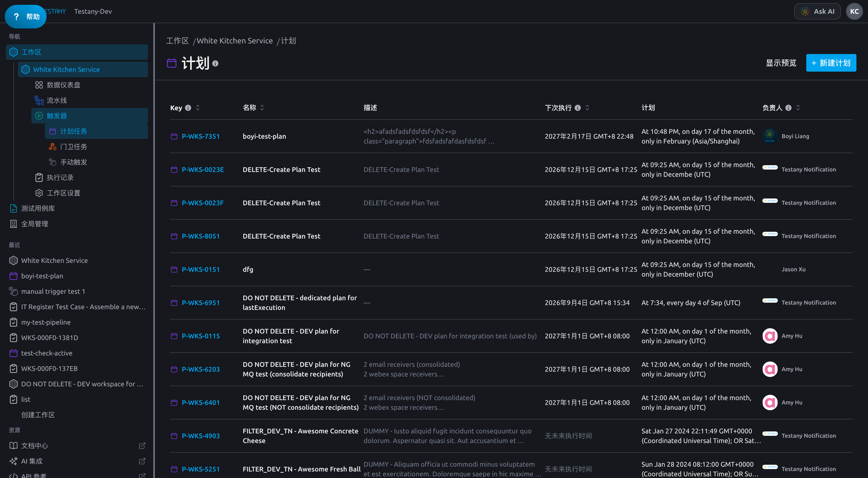Open plan P-WKS-0023F

click(203, 203)
